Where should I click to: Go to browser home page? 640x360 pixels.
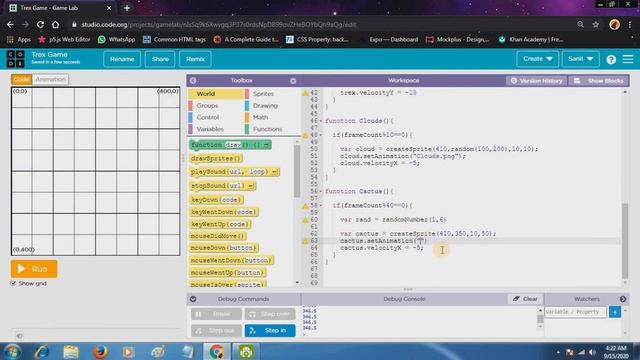[x=56, y=24]
